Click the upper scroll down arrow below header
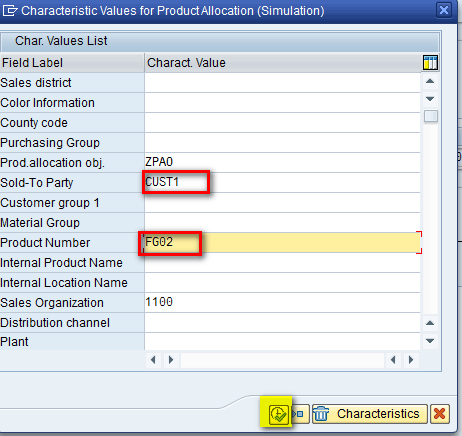The image size is (462, 436). [x=430, y=99]
